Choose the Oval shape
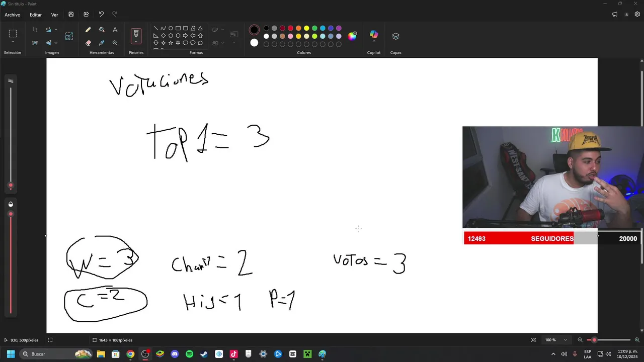This screenshot has height=362, width=644. pyautogui.click(x=171, y=28)
